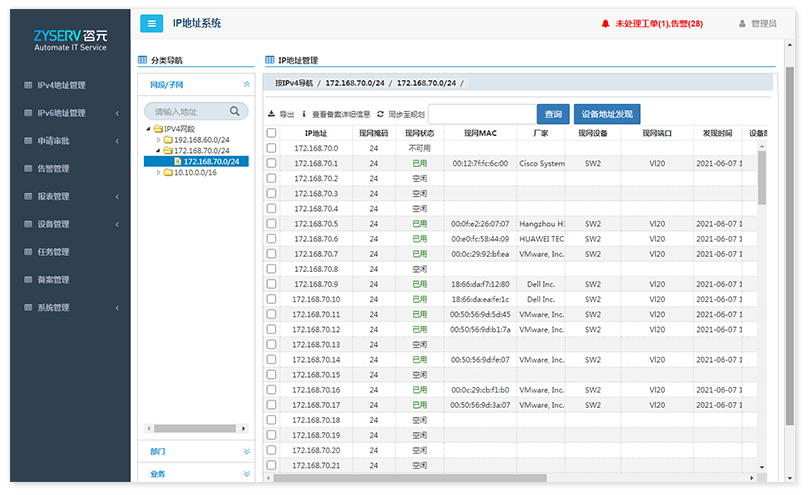This screenshot has width=808, height=495.
Task: Click the IPv6地址管理 sidebar icon
Action: [28, 113]
